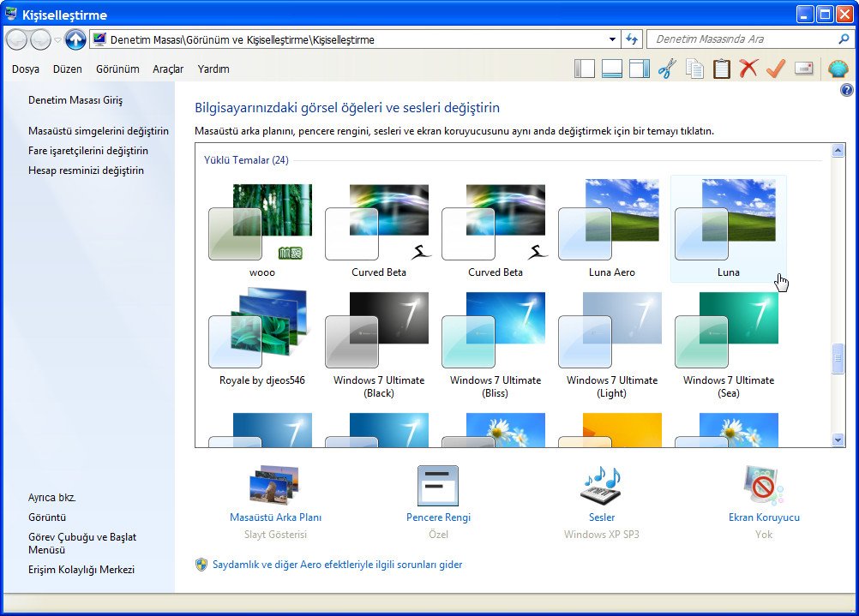The height and width of the screenshot is (616, 859).
Task: Click the Copy pages icon
Action: click(x=694, y=69)
